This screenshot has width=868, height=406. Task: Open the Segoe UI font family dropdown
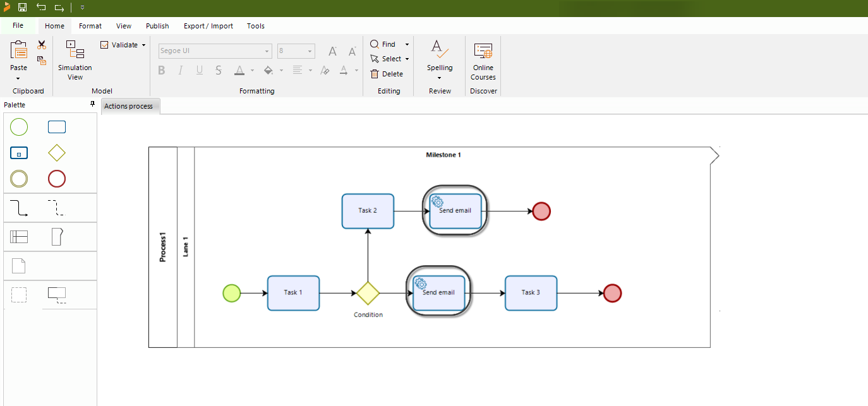click(x=267, y=51)
